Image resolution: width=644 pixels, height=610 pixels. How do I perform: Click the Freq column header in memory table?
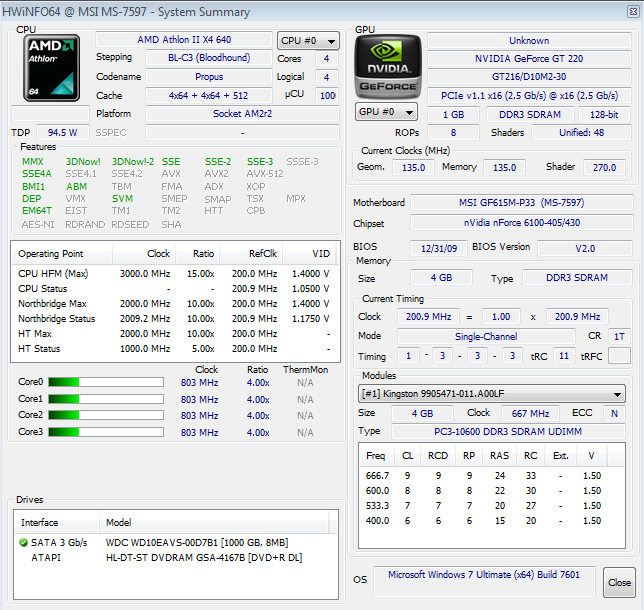377,456
